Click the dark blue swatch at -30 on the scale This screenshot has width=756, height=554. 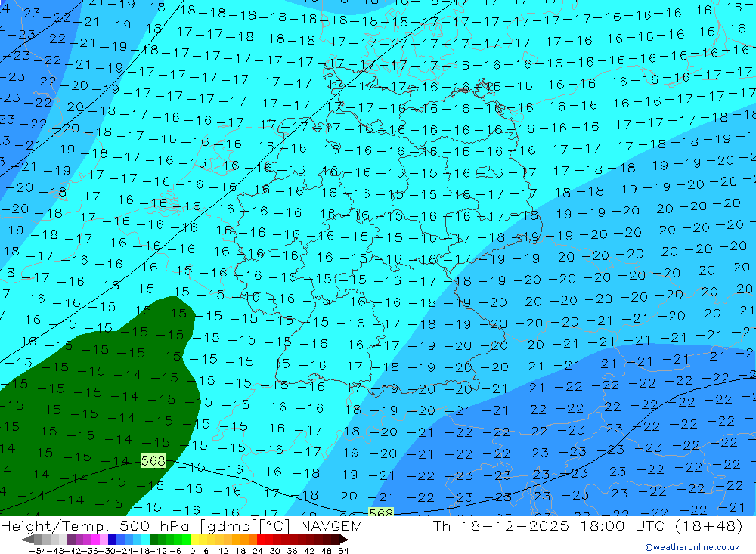112,539
